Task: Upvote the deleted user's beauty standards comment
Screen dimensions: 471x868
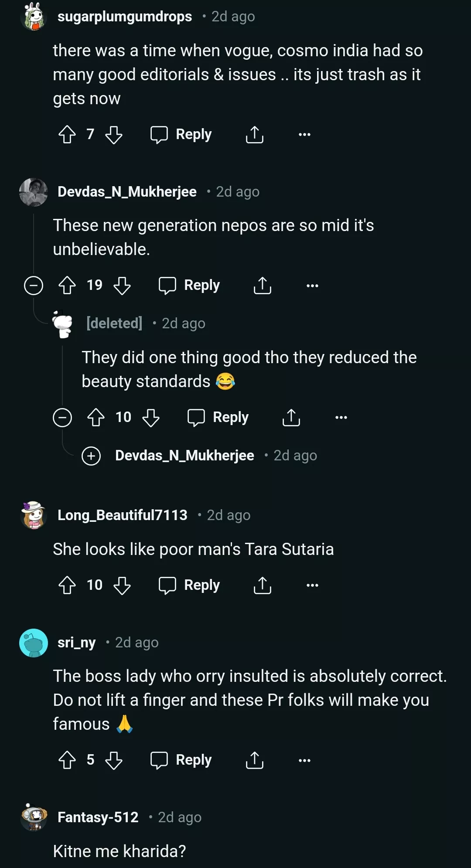Action: pos(96,418)
